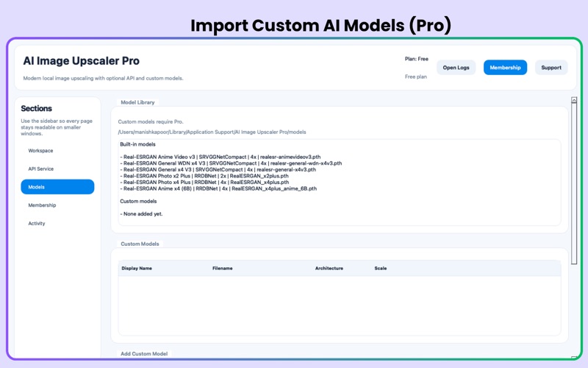
Task: Click the 'Free plan' status text
Action: [x=415, y=77]
